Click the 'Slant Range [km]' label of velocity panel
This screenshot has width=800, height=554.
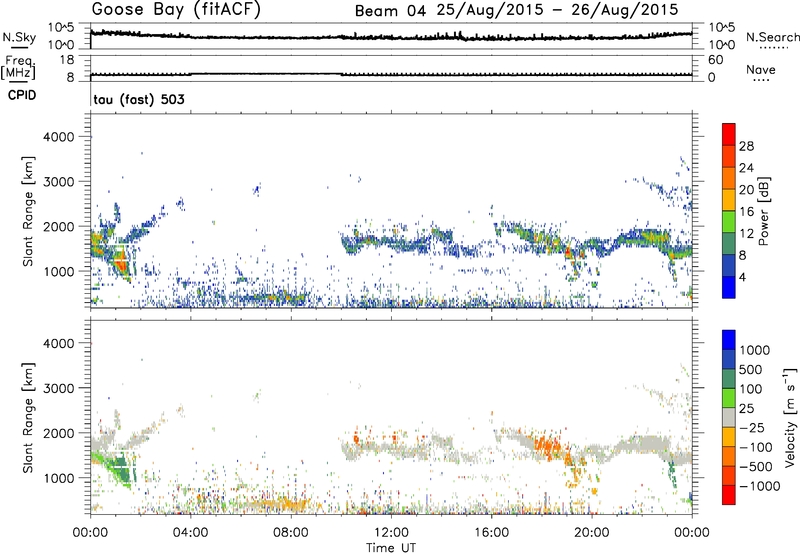tap(28, 418)
